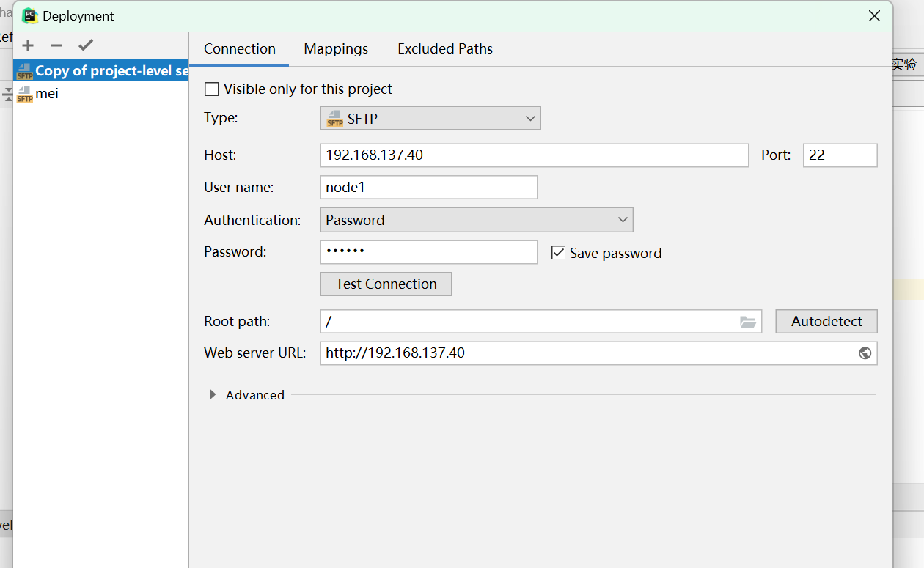The width and height of the screenshot is (924, 568).
Task: Remove selected server with minus icon
Action: click(x=56, y=45)
